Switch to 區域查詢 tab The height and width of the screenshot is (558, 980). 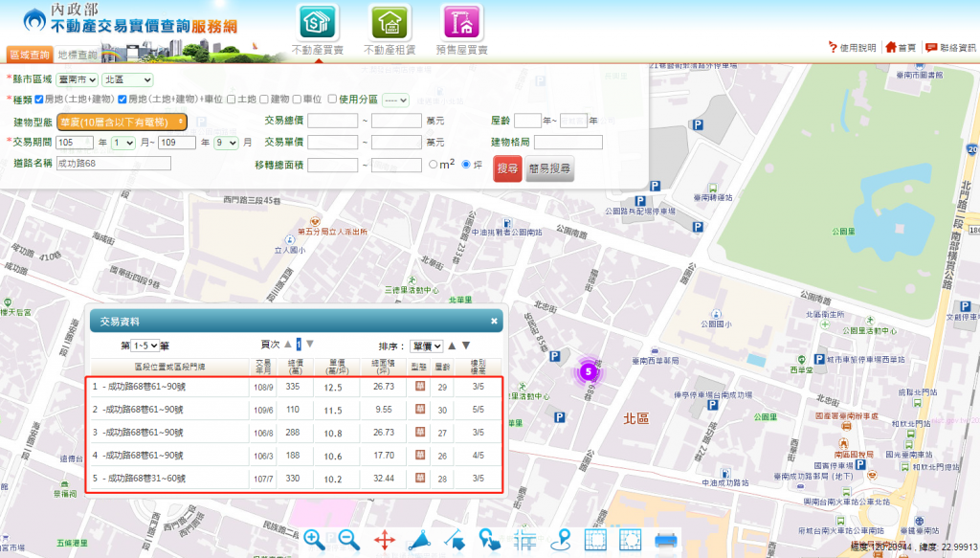click(x=29, y=56)
